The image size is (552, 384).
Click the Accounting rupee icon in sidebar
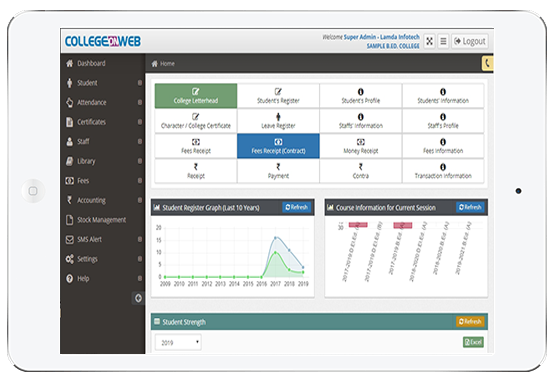coord(69,200)
